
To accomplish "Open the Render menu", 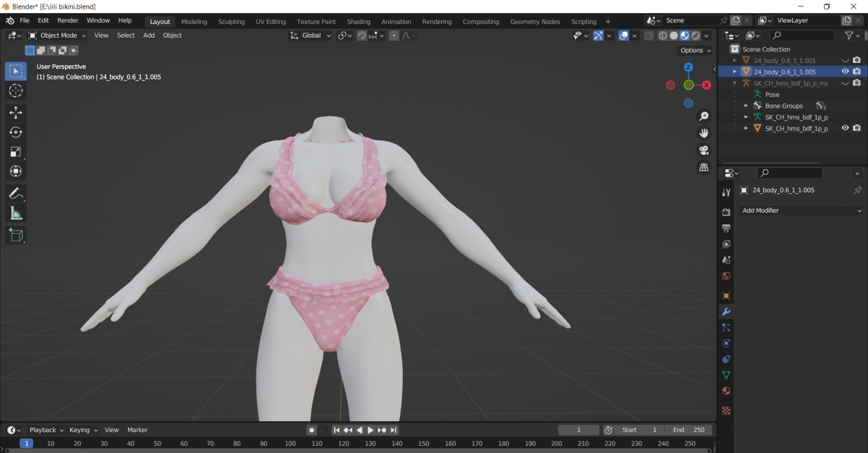I will pos(67,21).
